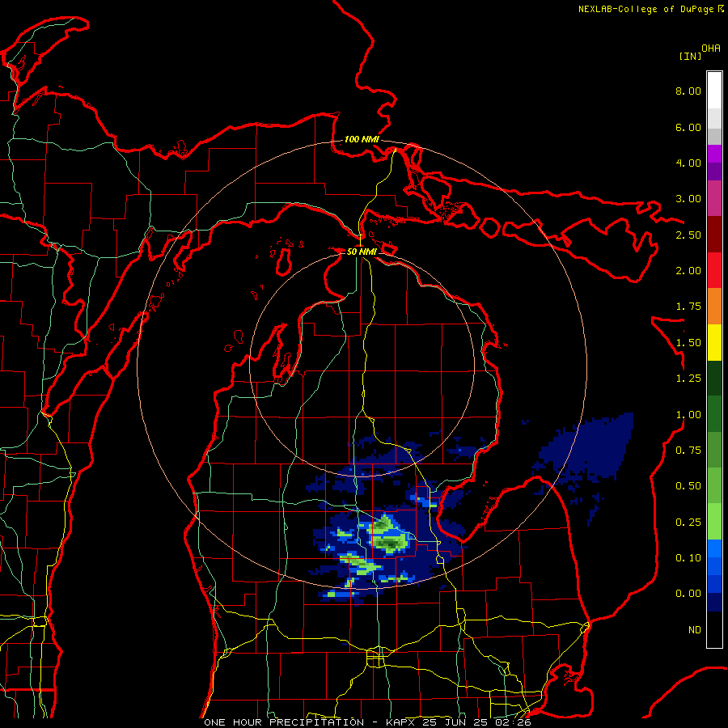Pick the pink swatch beside 3.00
The image size is (728, 728).
click(714, 198)
